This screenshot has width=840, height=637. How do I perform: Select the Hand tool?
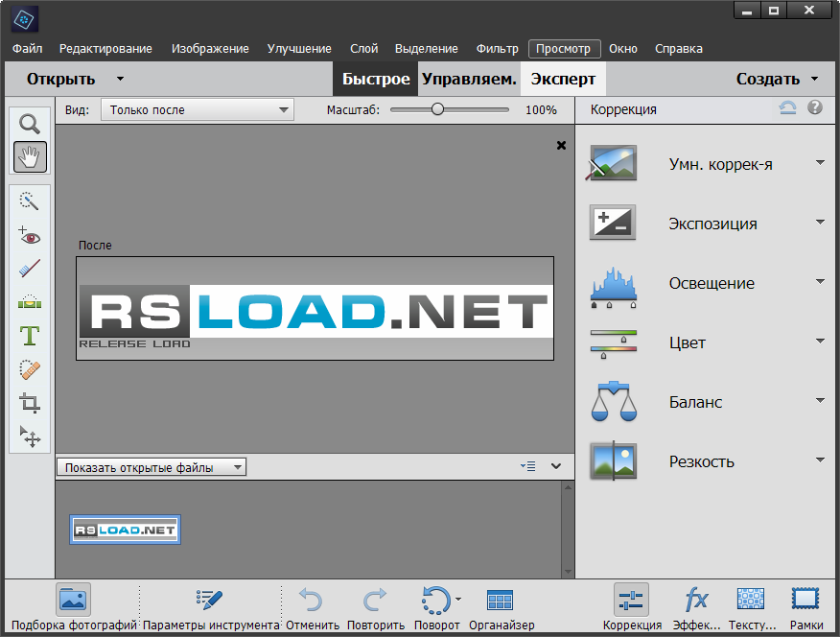[30, 157]
